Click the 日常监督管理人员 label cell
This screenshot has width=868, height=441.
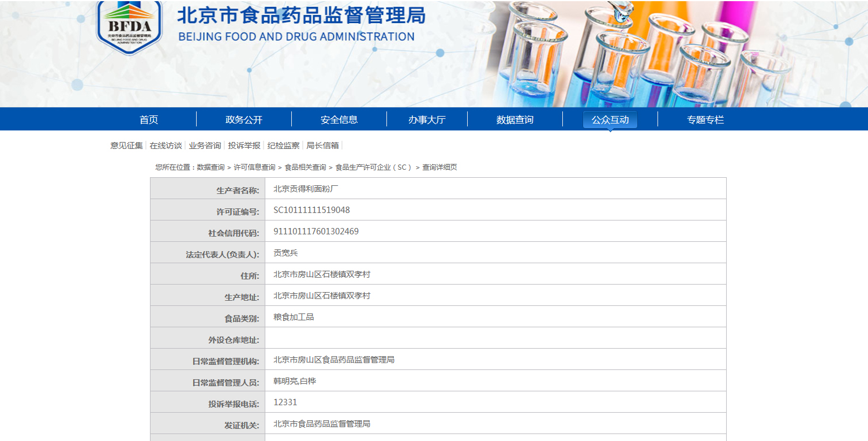pos(208,381)
